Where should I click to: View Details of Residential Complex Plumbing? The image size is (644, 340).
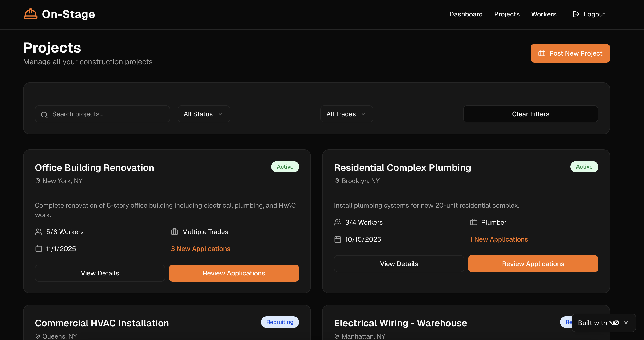pos(399,264)
